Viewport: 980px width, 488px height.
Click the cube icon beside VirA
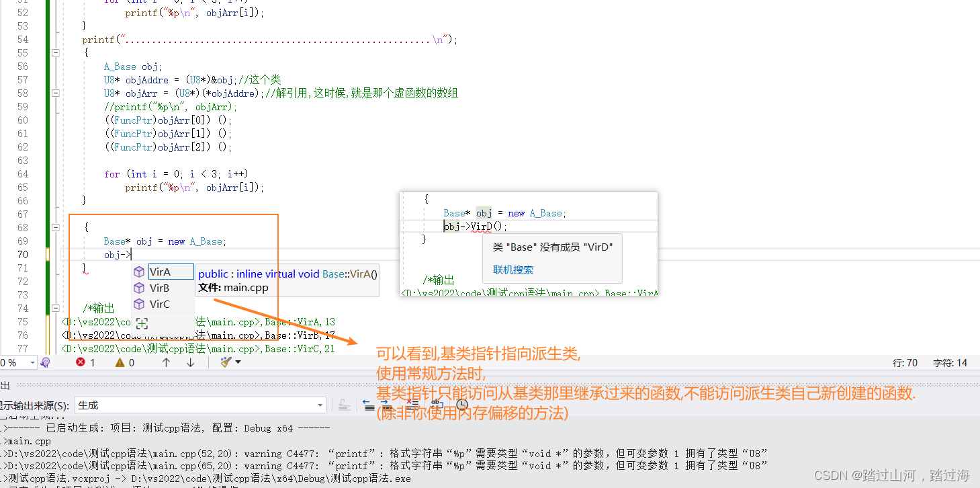[139, 272]
